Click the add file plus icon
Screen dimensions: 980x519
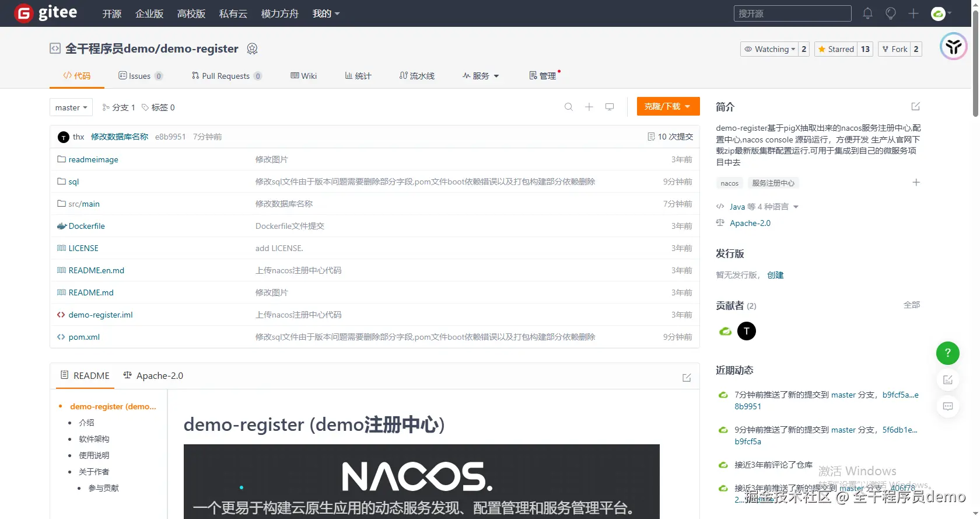(589, 107)
